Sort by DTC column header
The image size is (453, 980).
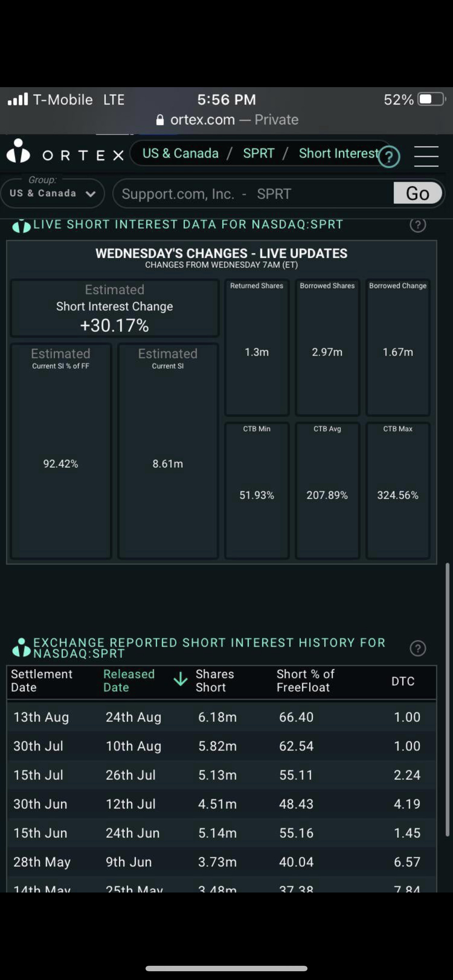click(403, 681)
